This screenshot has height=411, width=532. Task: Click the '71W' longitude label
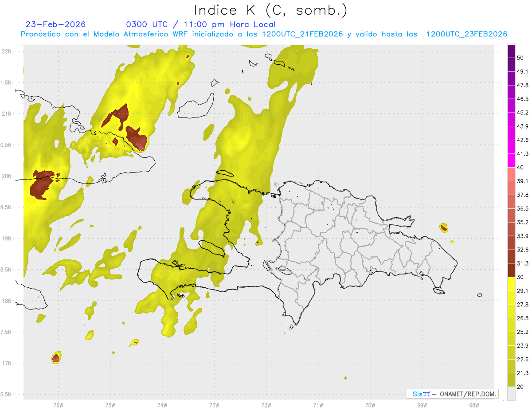318,405
